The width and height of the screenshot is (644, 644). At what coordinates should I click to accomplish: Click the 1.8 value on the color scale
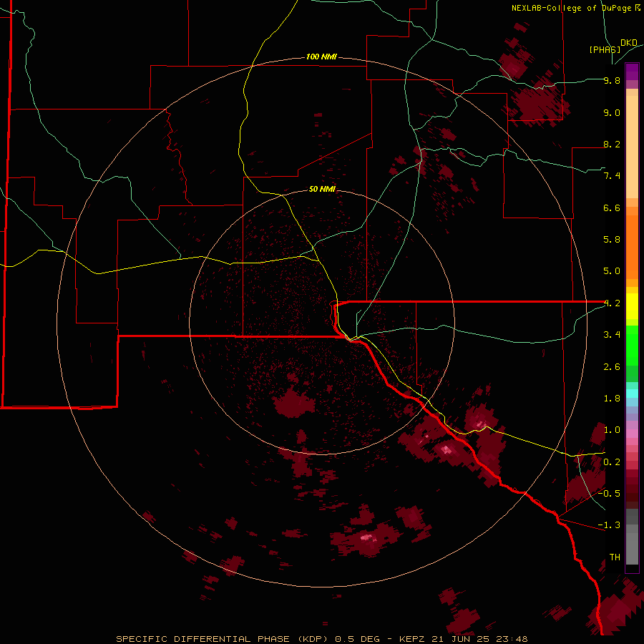point(612,399)
